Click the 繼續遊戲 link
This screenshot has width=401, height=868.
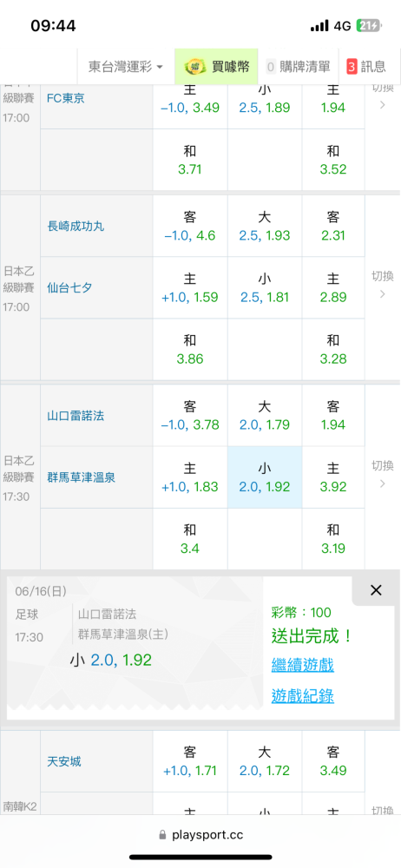click(x=302, y=665)
